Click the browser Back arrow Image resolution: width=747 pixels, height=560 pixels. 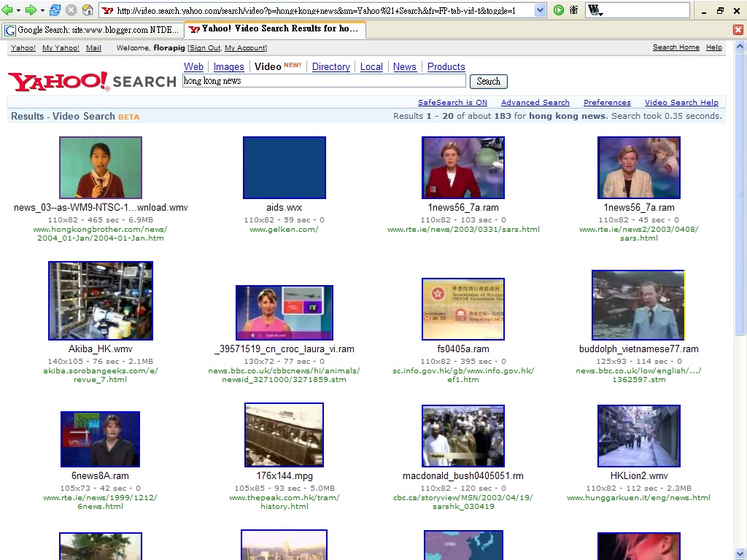click(x=7, y=9)
